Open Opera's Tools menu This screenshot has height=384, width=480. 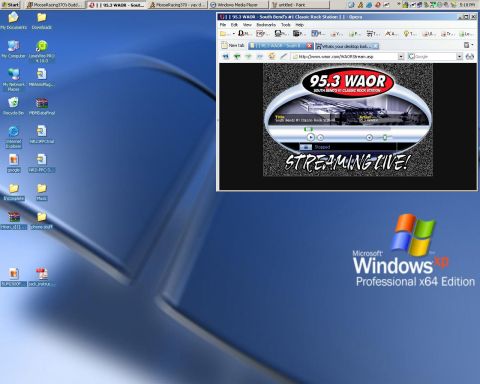[286, 25]
